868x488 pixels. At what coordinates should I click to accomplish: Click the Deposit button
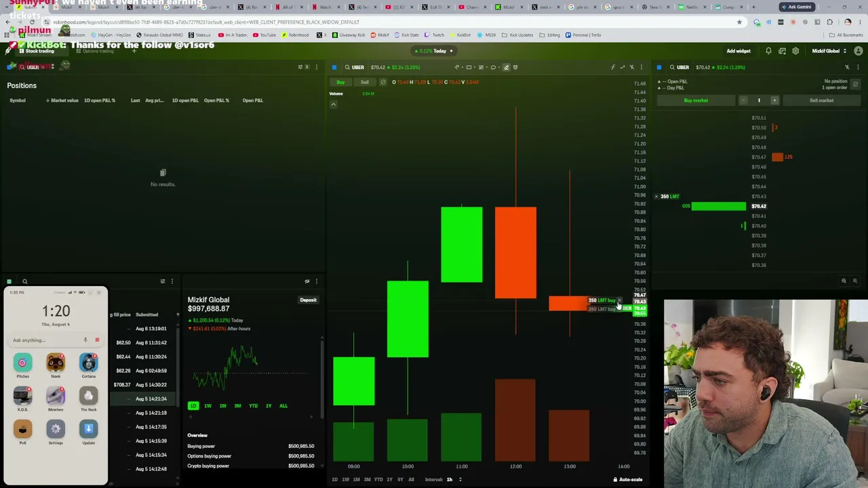click(308, 300)
